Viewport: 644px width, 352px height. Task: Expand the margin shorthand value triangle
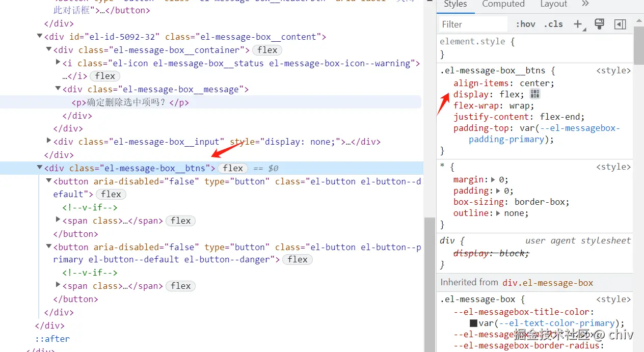493,179
